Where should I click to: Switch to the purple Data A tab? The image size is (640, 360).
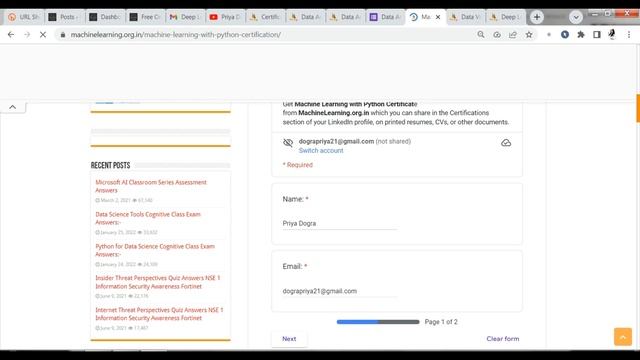pos(385,17)
